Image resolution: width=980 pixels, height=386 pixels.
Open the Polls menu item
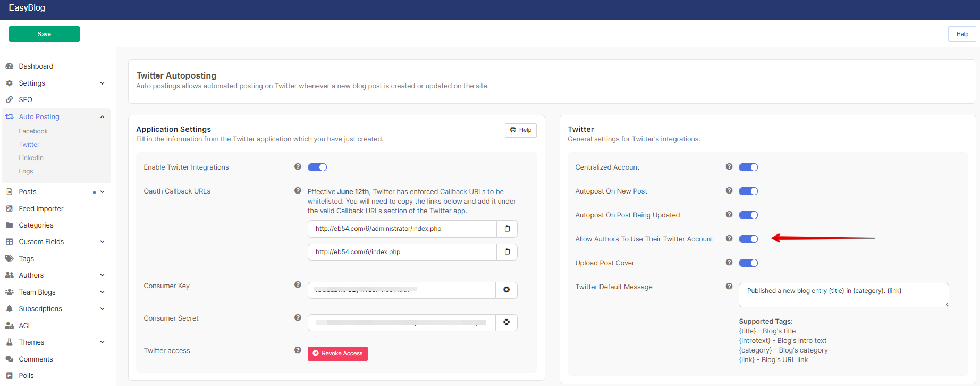click(x=27, y=376)
